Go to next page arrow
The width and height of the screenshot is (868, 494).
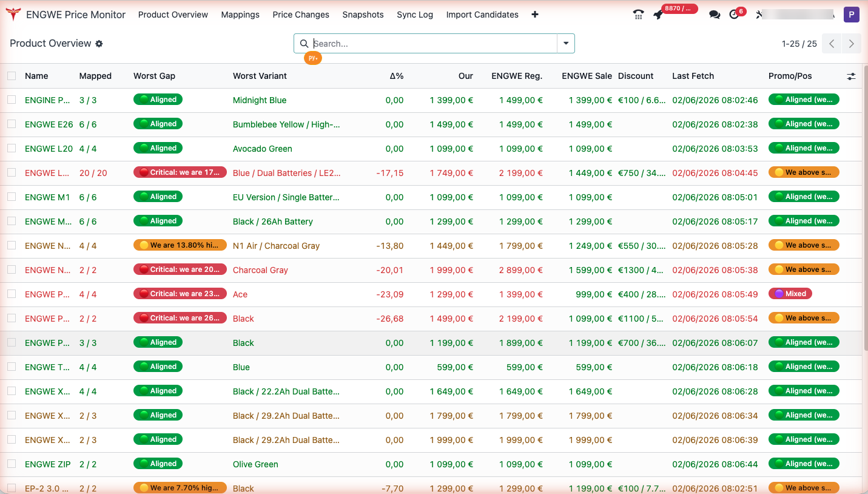852,44
